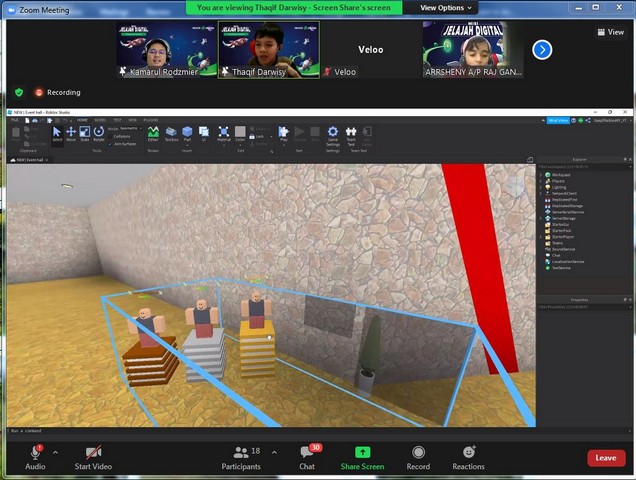Open the Participants panel
The width and height of the screenshot is (636, 480).
[x=240, y=453]
